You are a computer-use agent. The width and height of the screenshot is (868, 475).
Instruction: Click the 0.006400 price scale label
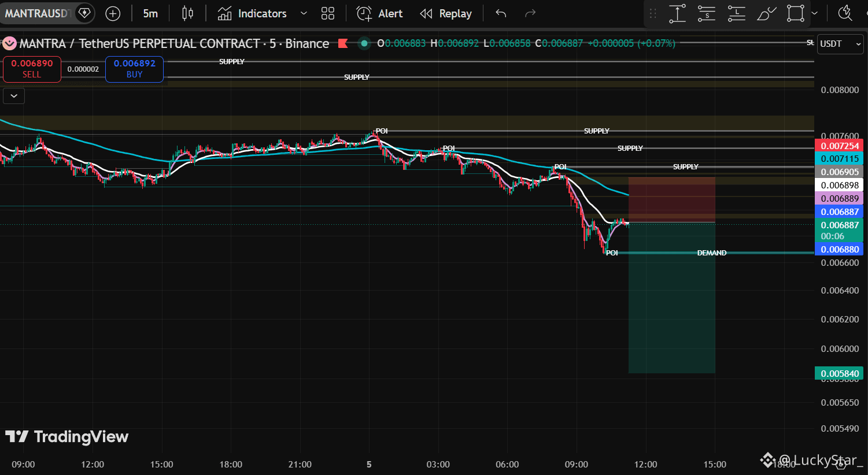pyautogui.click(x=840, y=290)
